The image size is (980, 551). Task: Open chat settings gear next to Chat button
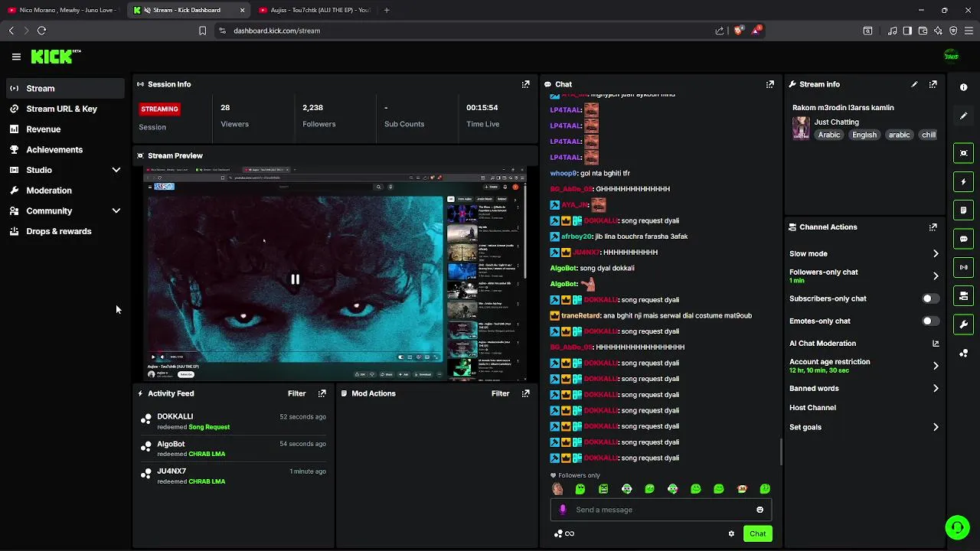click(731, 533)
